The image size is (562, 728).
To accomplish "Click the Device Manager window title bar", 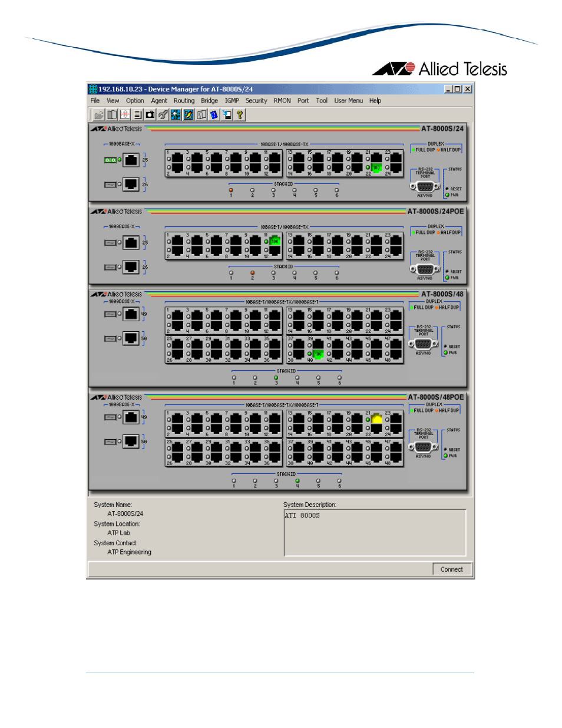I will pos(280,89).
